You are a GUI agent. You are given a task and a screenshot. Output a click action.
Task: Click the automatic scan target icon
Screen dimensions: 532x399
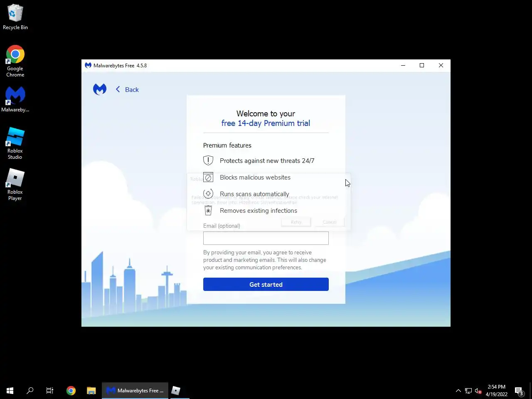point(208,194)
